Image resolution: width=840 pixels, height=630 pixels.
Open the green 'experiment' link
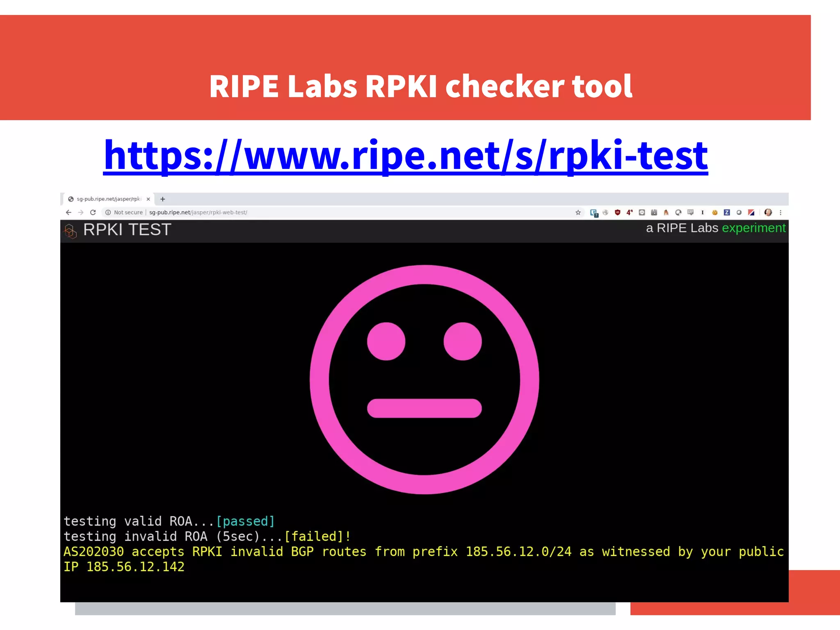[754, 228]
